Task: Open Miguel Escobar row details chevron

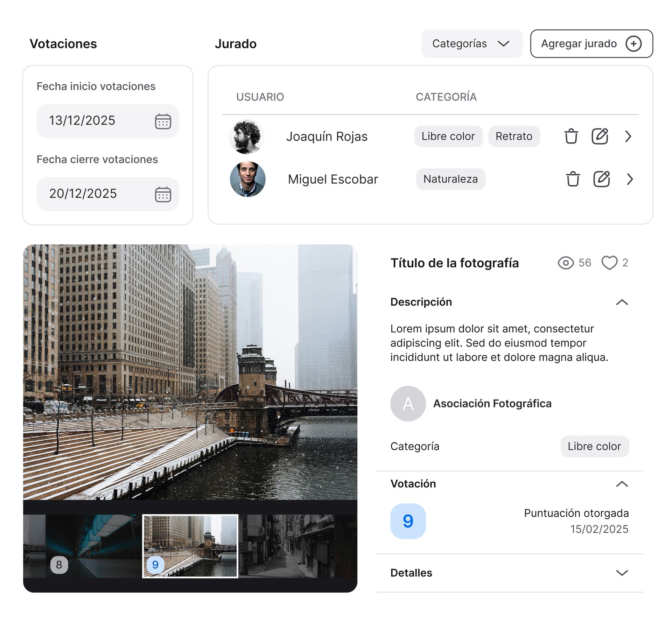Action: 630,179
